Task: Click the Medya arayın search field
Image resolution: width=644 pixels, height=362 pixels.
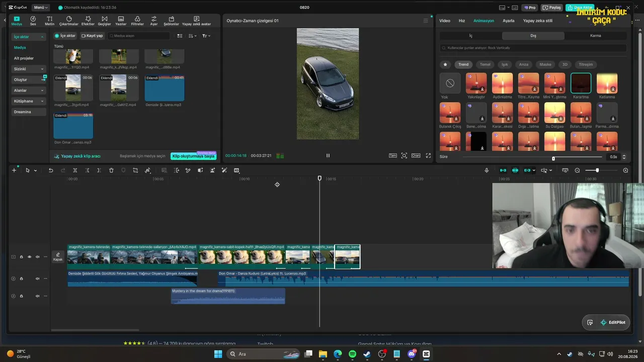Action: 139,36
